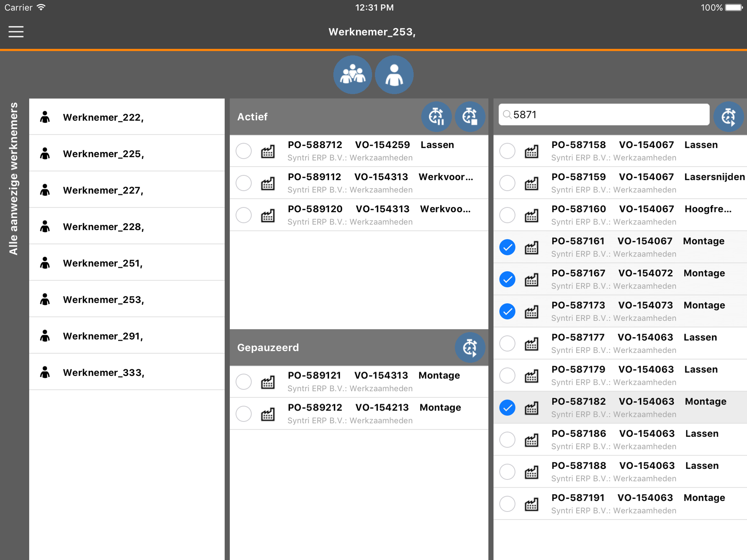Check the PO-587177 Lassen order
The height and width of the screenshot is (560, 747).
[x=507, y=343]
